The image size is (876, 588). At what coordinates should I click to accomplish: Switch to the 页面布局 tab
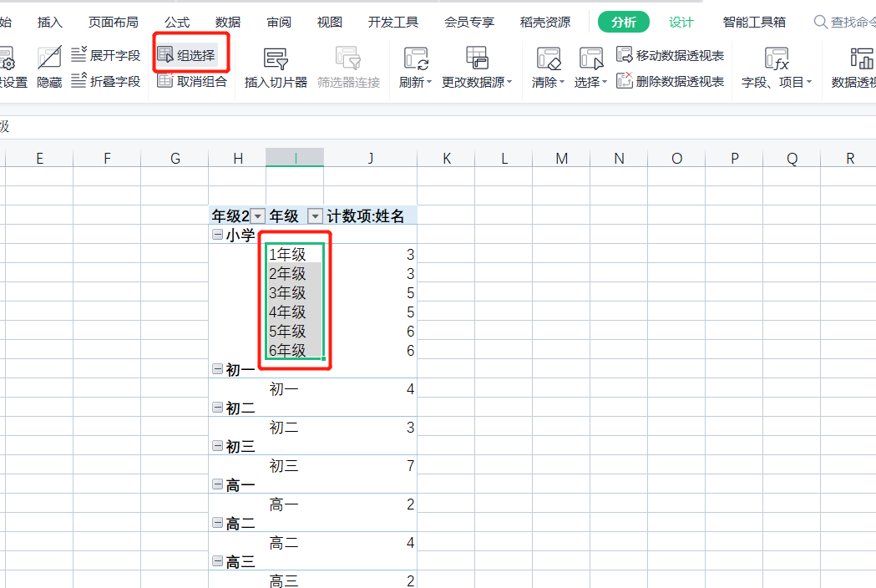[x=114, y=23]
